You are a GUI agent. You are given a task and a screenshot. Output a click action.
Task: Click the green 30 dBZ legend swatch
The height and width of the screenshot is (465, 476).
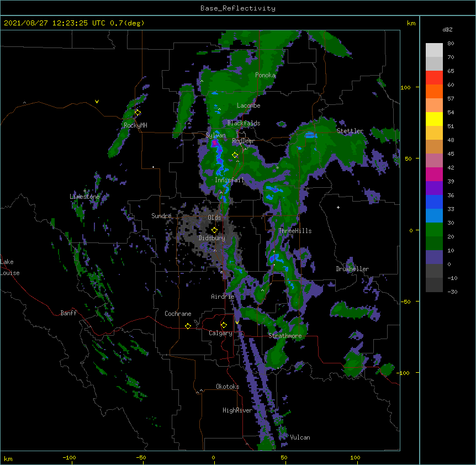434,230
